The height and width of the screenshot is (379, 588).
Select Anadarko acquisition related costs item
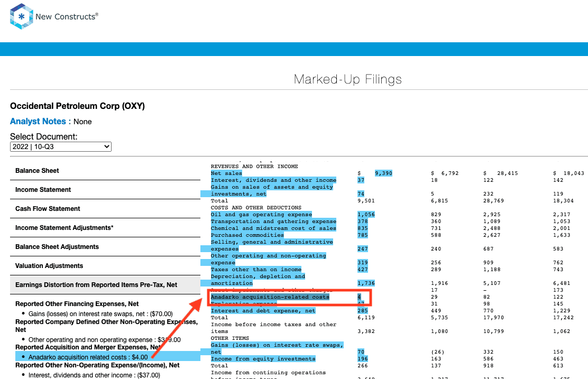pos(88,357)
